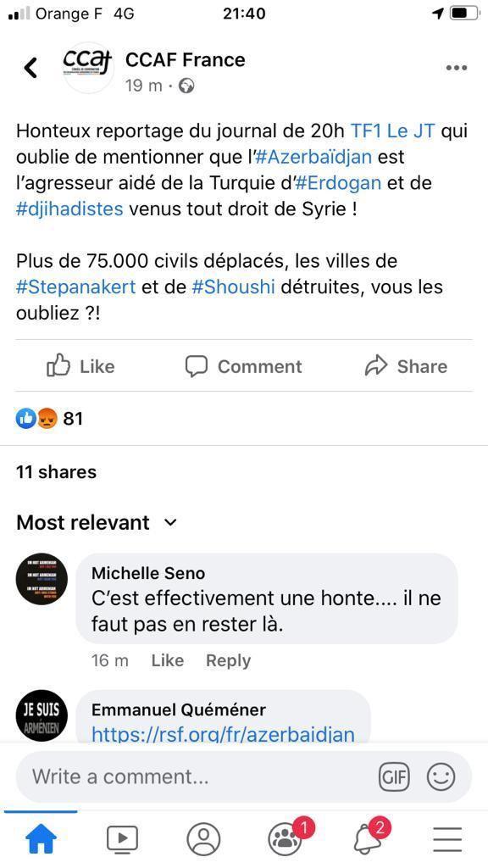
Task: Open the TF1 Le JT page link
Action: [x=393, y=131]
